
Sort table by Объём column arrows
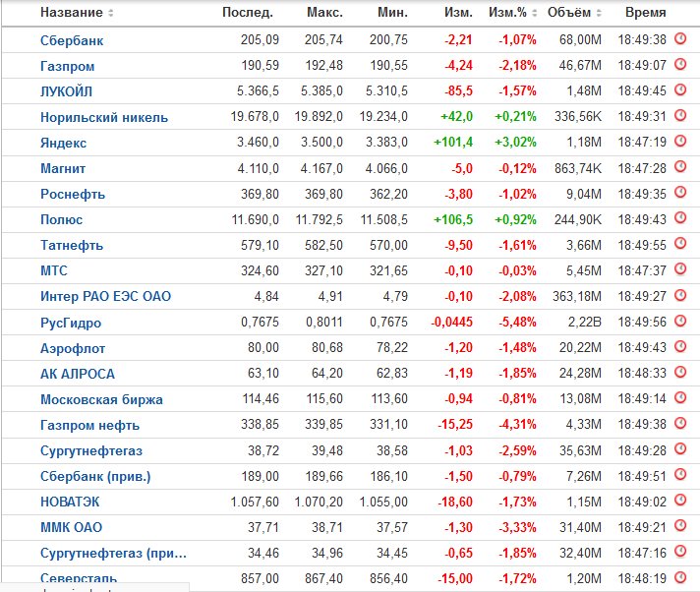[x=599, y=13]
